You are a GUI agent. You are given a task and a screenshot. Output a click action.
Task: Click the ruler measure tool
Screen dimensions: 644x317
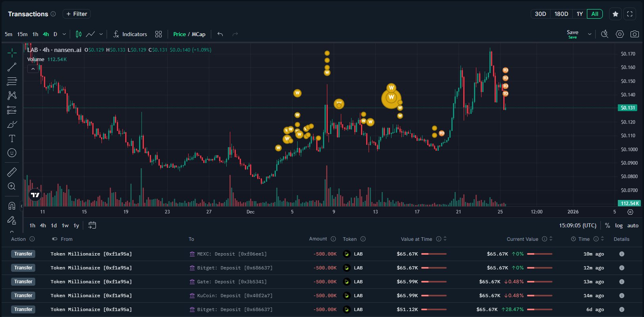[12, 172]
